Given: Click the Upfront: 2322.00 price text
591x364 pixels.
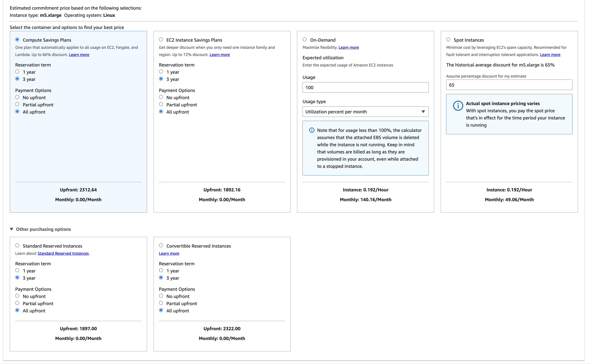Looking at the screenshot, I should 222,329.
